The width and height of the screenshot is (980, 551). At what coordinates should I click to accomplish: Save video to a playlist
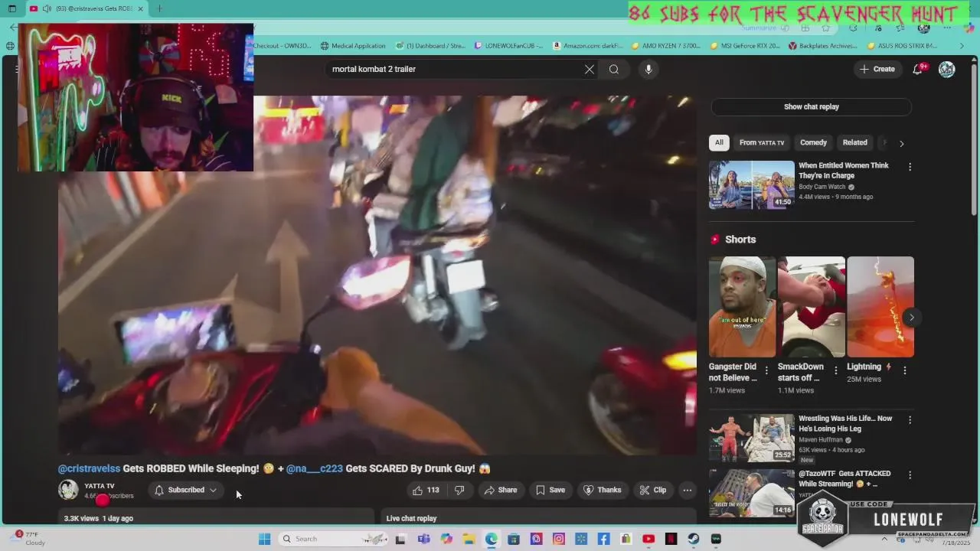click(550, 490)
